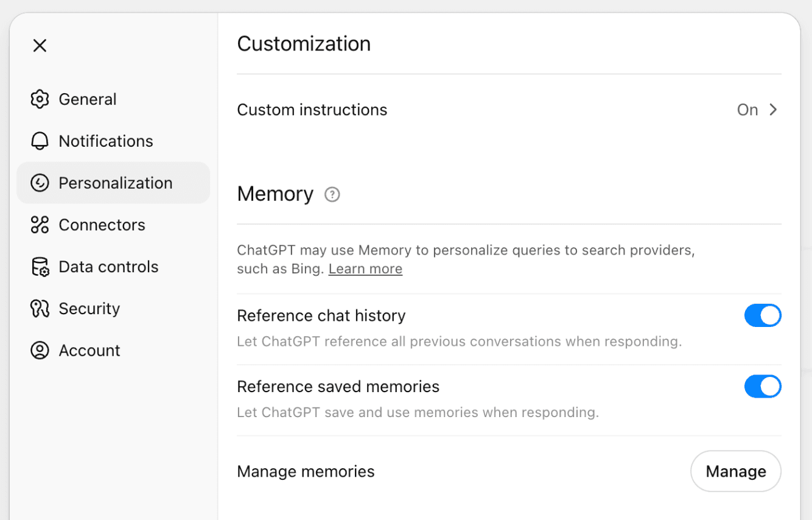Expand Custom instructions using the chevron arrow

773,110
